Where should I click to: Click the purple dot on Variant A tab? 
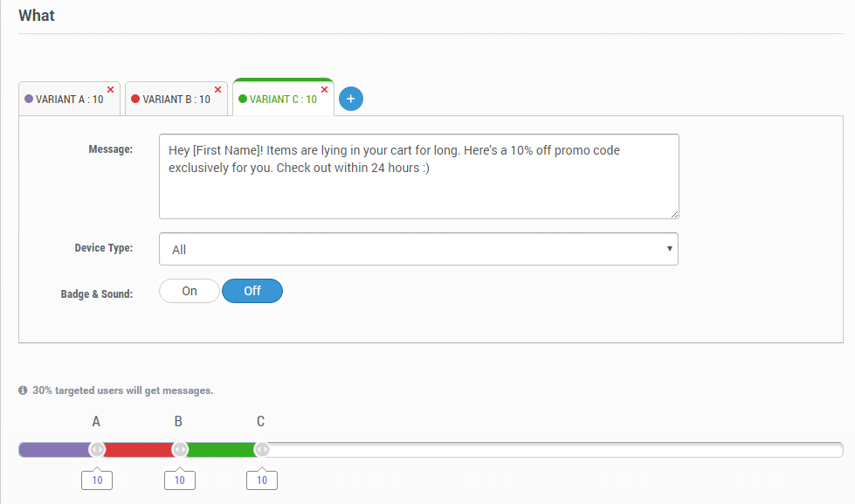[x=29, y=100]
